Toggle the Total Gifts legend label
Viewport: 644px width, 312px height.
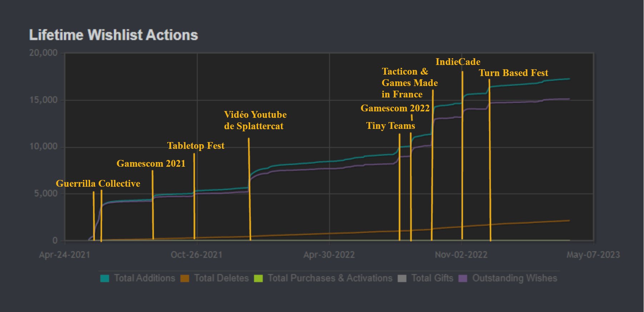click(432, 278)
